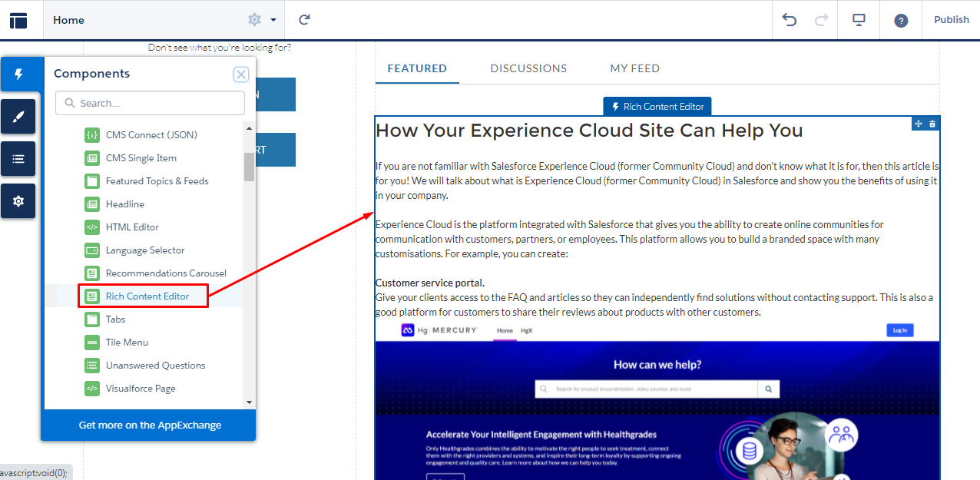This screenshot has height=480, width=980.
Task: Switch to the FEATURED tab
Action: [x=417, y=68]
